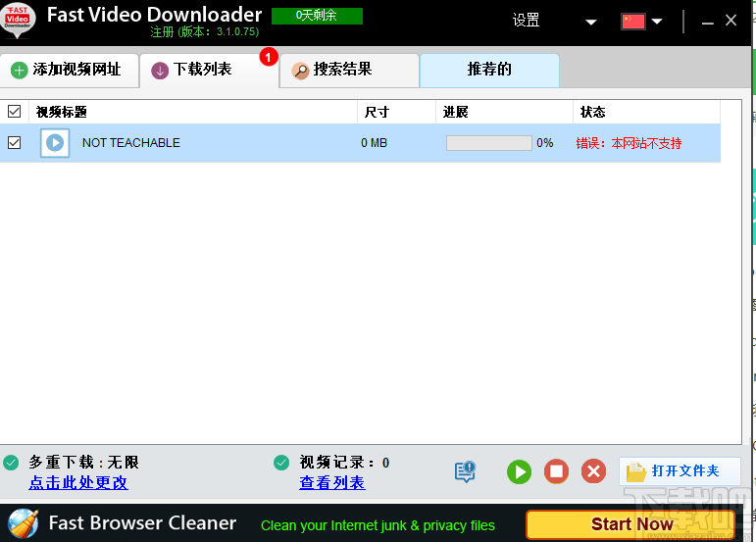
Task: Click green check icon beside 视频记录
Action: pos(281,463)
